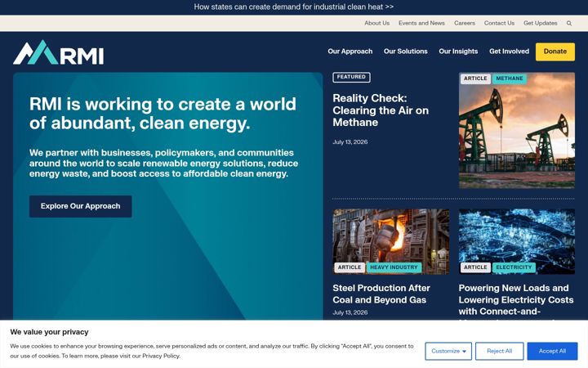588x368 pixels.
Task: Go to About Us page
Action: [x=376, y=23]
